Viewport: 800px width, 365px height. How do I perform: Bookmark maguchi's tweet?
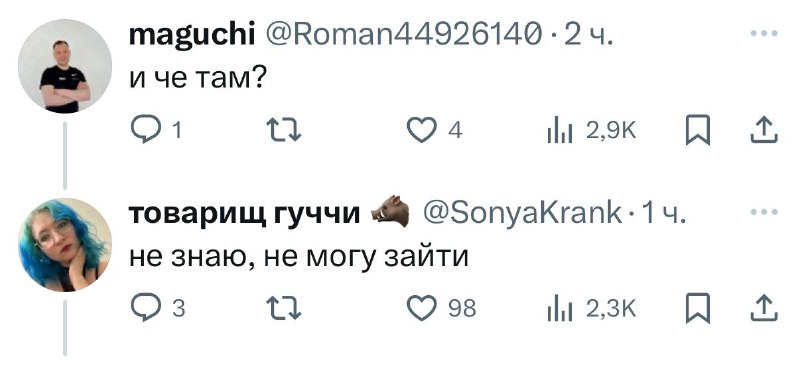(697, 131)
